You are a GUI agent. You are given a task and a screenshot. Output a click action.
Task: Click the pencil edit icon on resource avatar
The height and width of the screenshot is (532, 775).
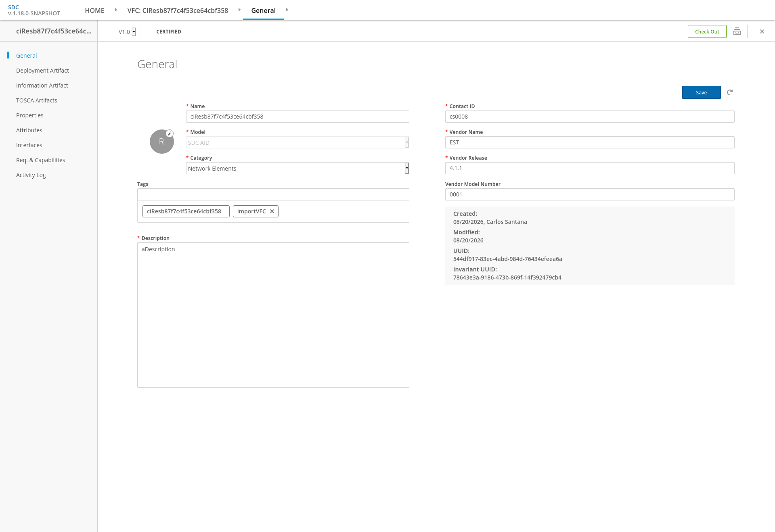pos(170,134)
